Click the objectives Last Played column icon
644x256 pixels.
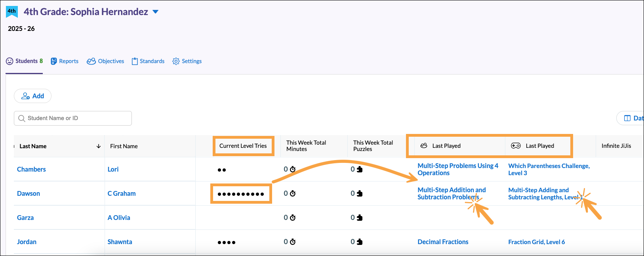[424, 146]
